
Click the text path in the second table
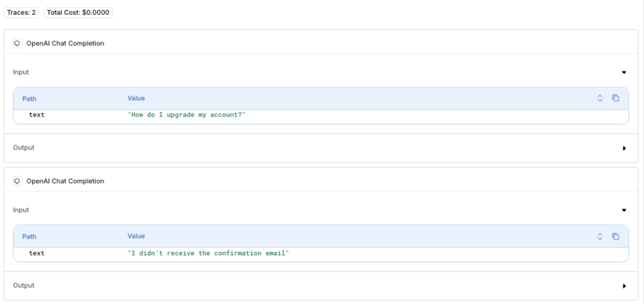click(x=37, y=253)
